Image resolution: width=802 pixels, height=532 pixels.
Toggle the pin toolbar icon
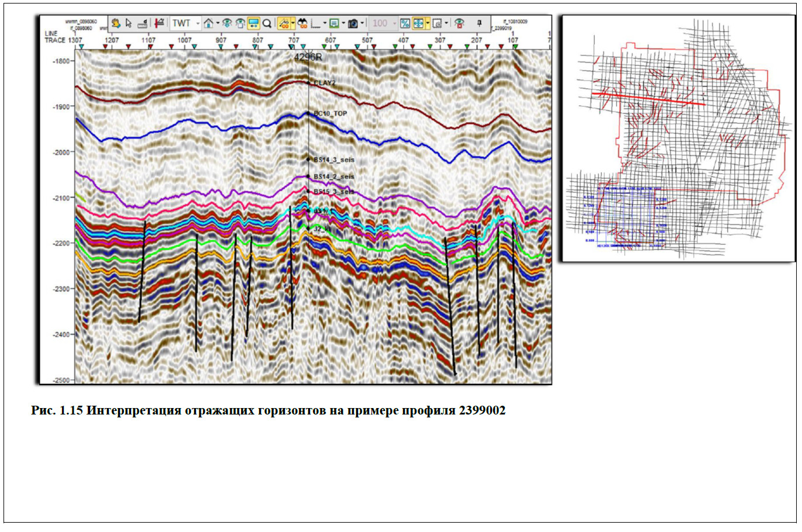479,23
